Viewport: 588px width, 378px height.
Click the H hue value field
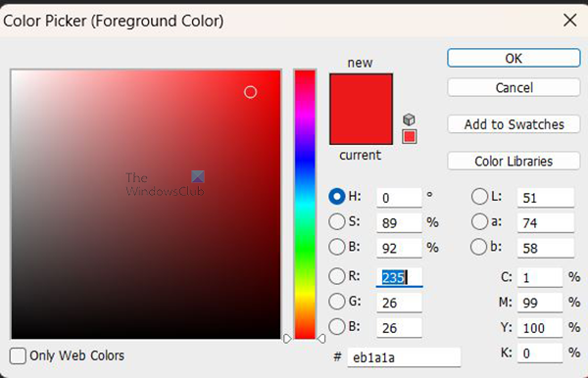tap(399, 198)
